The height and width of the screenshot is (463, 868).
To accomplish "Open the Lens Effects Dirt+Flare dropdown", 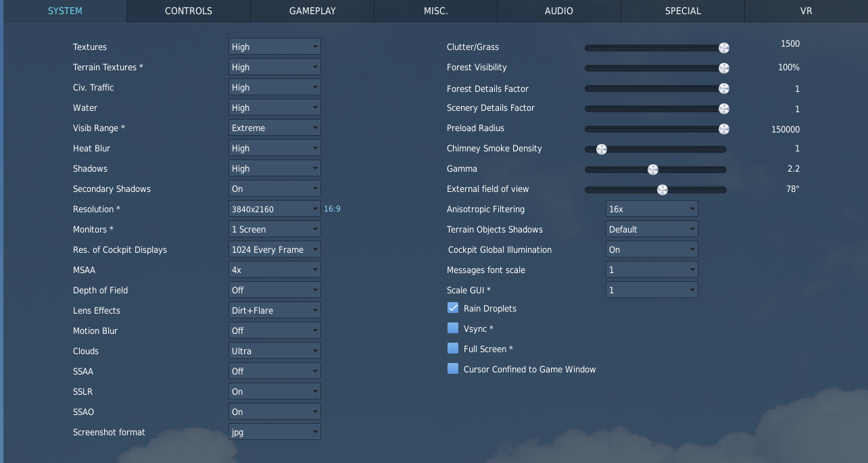I will 274,310.
